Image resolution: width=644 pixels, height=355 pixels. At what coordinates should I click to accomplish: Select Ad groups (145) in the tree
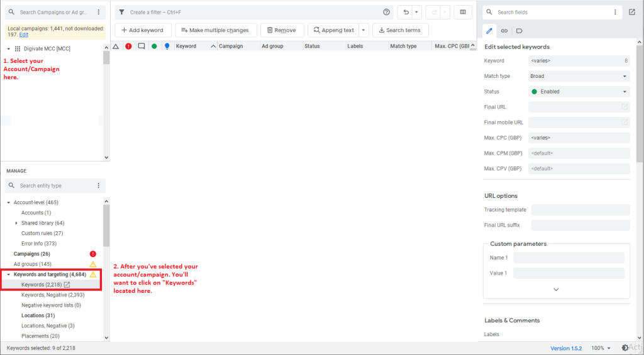[33, 265]
